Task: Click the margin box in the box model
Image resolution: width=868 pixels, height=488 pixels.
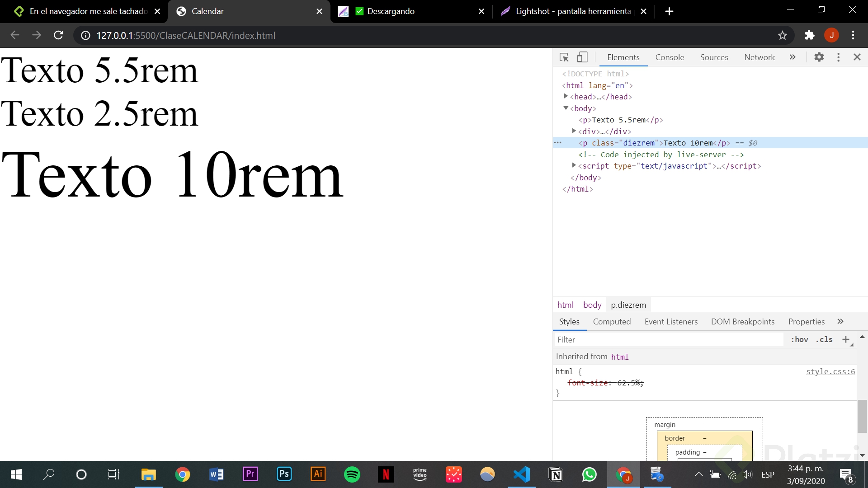Action: point(665,425)
